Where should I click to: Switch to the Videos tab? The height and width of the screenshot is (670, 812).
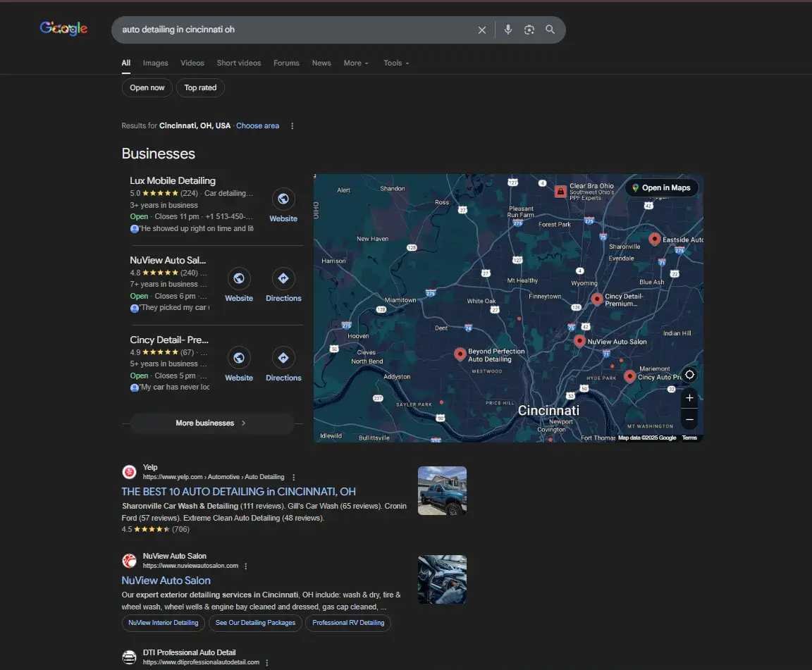(192, 63)
